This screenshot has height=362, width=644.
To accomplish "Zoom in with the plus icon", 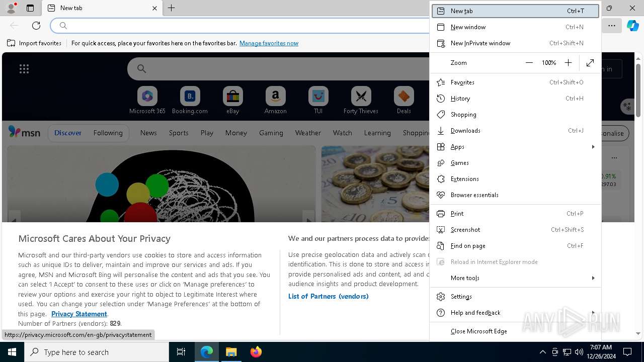I will point(568,63).
